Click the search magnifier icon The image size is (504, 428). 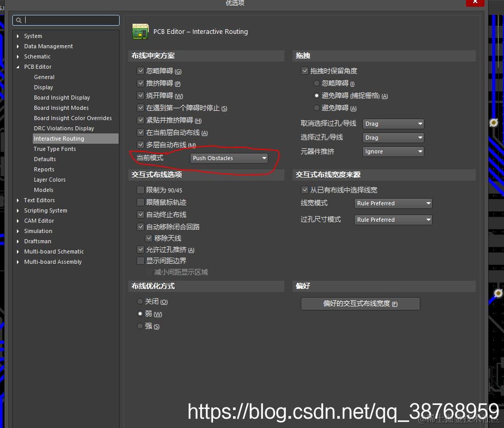[x=18, y=20]
